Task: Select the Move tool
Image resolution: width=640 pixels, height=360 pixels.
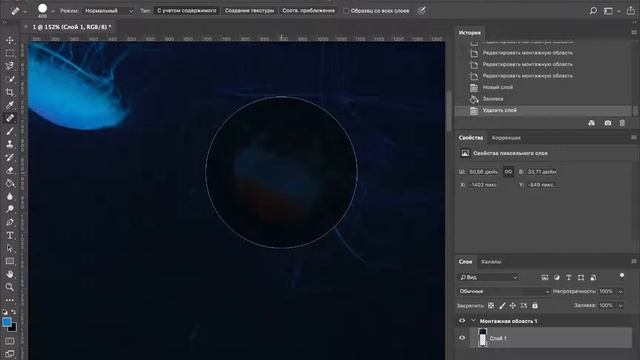Action: tap(10, 40)
